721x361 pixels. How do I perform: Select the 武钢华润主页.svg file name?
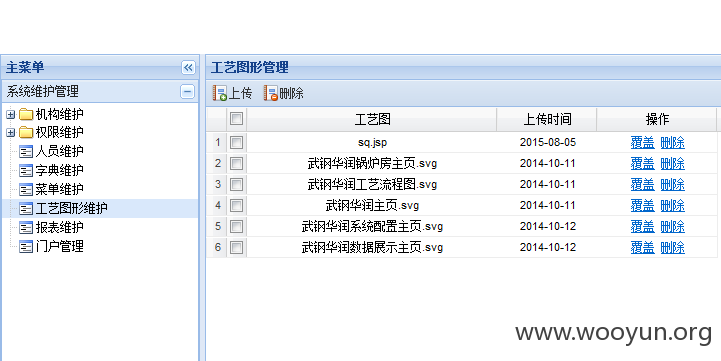pos(372,206)
